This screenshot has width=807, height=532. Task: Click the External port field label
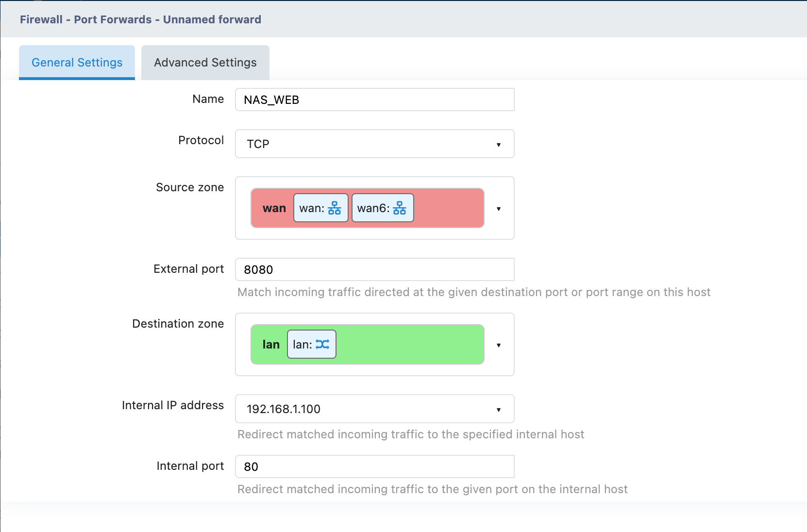click(x=188, y=269)
